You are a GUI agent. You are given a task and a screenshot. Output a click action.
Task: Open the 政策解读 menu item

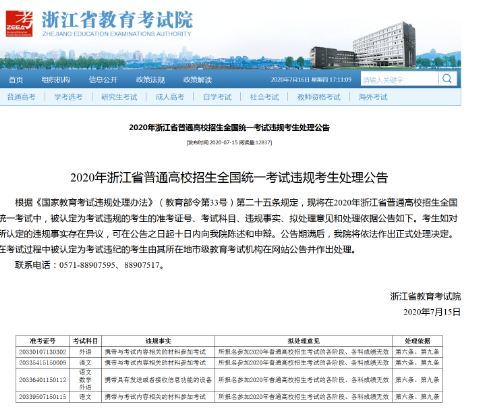click(198, 80)
